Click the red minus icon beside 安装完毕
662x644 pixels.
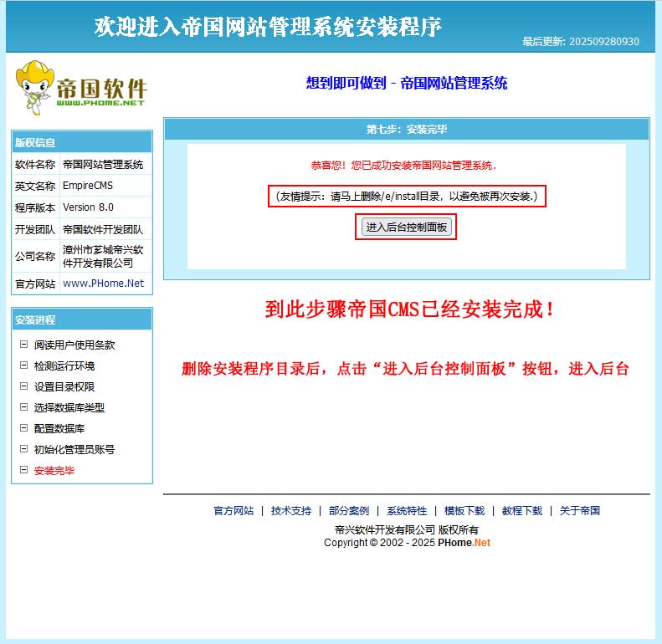(x=23, y=470)
